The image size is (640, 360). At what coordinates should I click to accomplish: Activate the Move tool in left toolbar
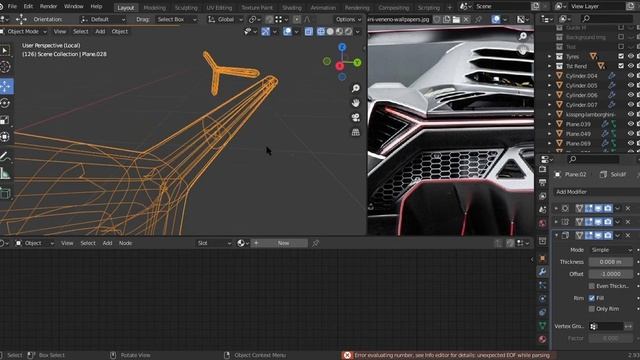click(6, 87)
